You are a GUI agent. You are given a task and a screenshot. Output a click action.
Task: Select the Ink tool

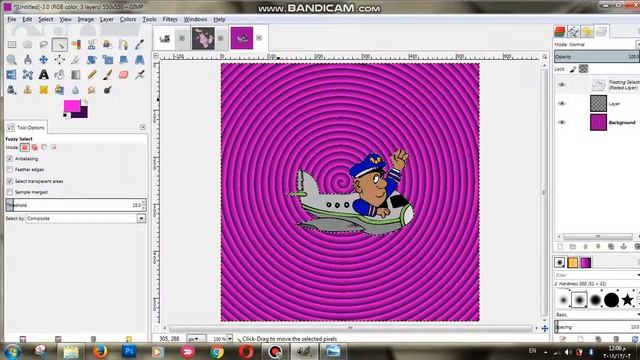11,90
